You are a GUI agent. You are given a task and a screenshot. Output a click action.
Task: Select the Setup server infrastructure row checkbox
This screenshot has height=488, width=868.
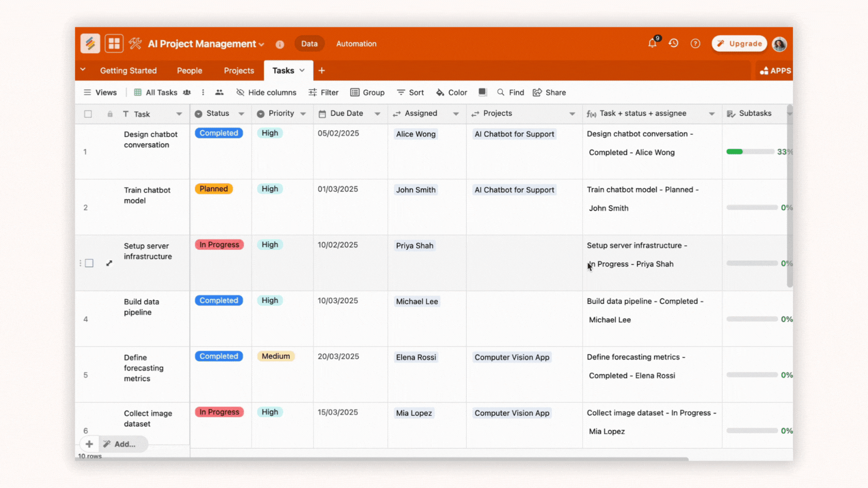[x=89, y=263]
